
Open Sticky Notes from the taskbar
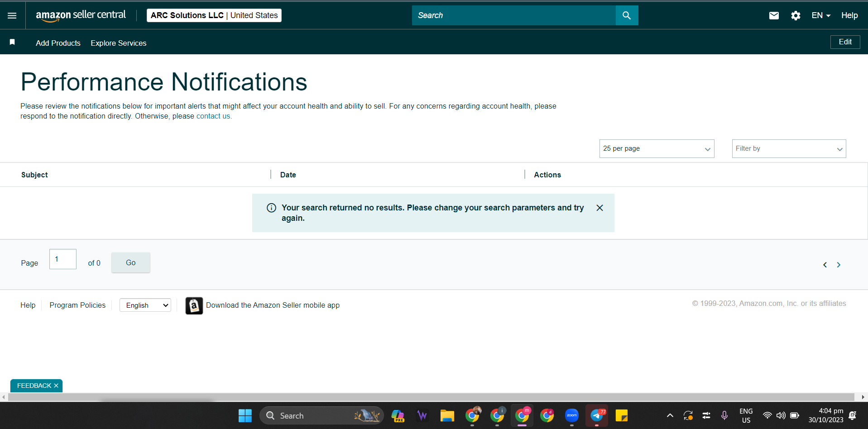tap(622, 415)
